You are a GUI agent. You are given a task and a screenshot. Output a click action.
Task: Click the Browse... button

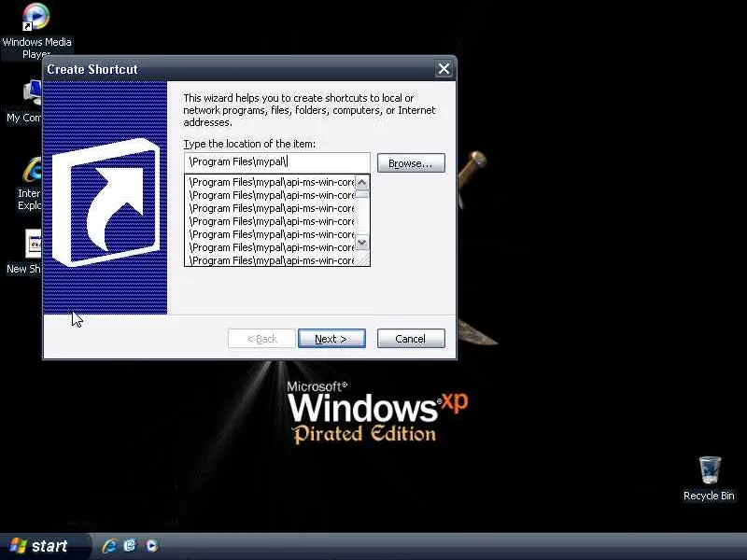click(411, 162)
